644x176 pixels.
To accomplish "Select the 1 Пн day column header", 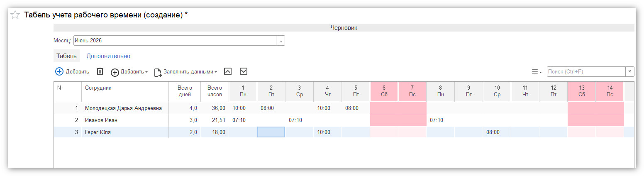I will tap(243, 92).
